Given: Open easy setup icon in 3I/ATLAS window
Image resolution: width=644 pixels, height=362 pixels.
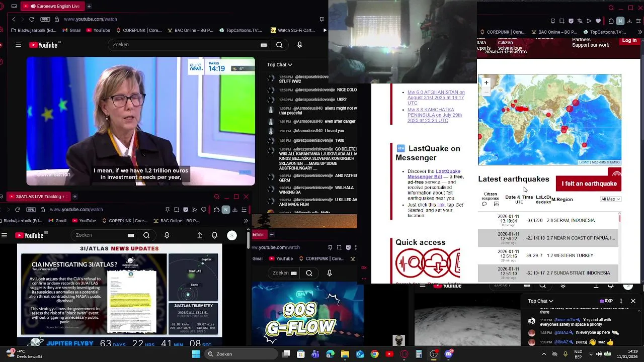Looking at the screenshot, I should (x=244, y=210).
